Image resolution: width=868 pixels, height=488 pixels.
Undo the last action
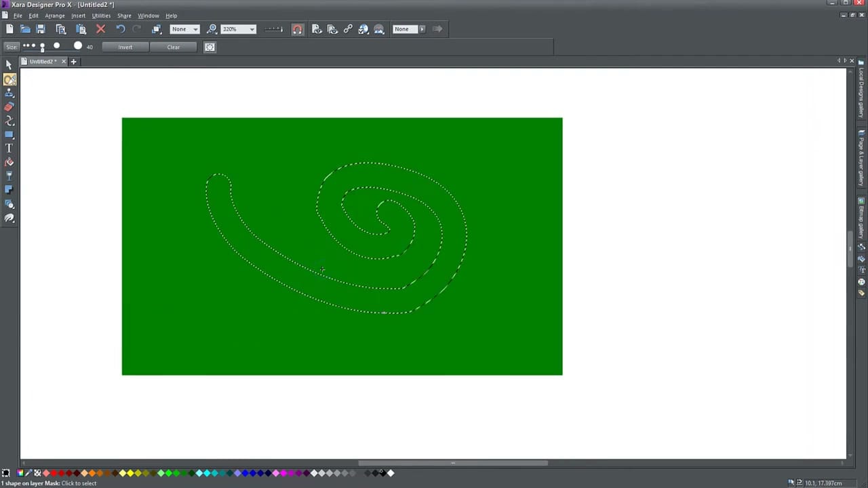[x=121, y=28]
